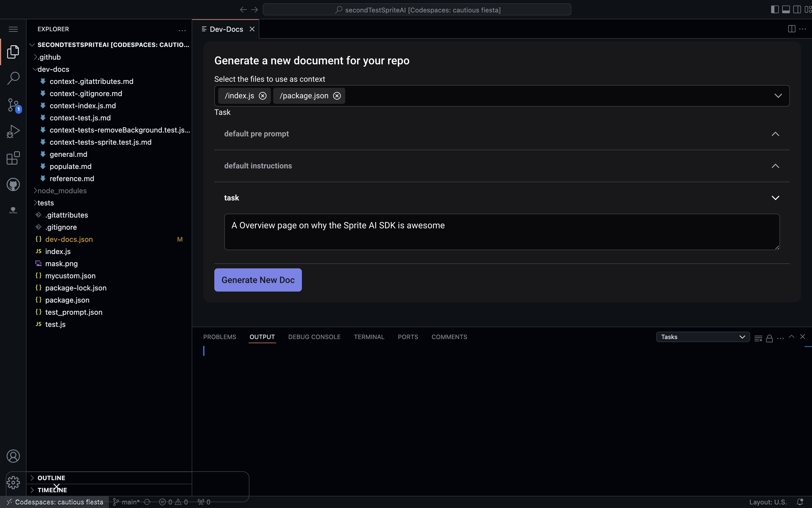The height and width of the screenshot is (508, 812).
Task: Collapse the default instructions section
Action: point(776,166)
